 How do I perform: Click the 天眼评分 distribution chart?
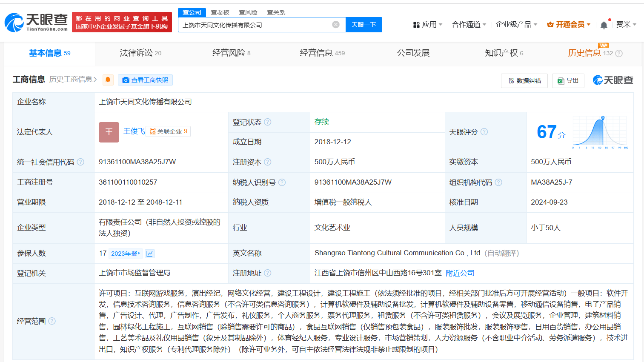tap(600, 132)
